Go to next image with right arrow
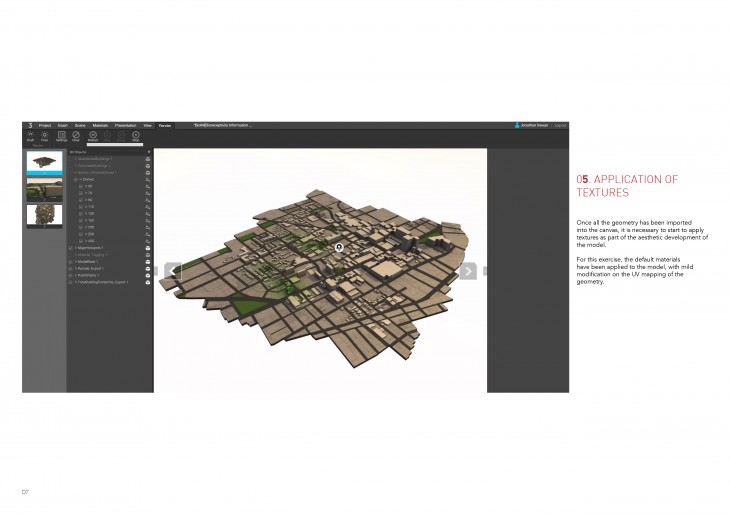Screen dimensions: 730x516 point(467,271)
